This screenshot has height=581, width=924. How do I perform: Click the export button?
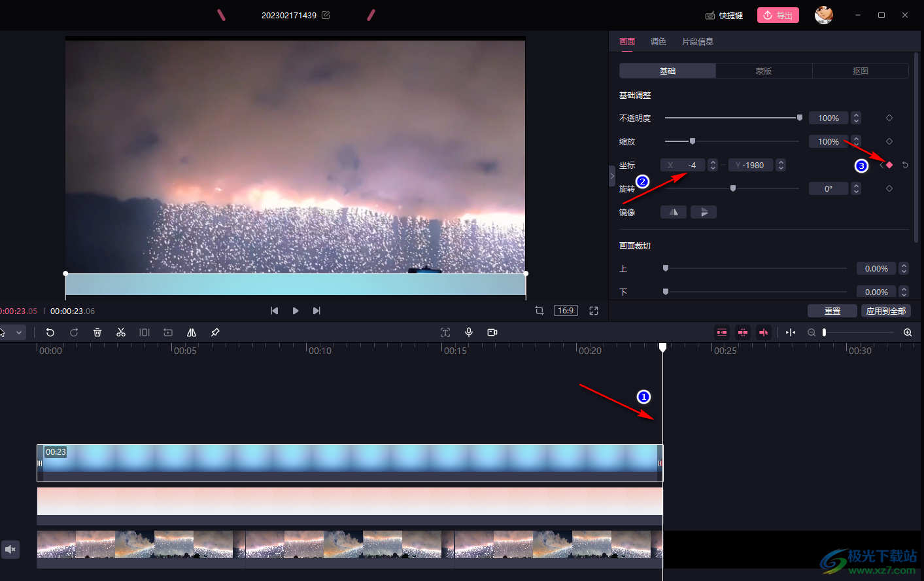778,15
